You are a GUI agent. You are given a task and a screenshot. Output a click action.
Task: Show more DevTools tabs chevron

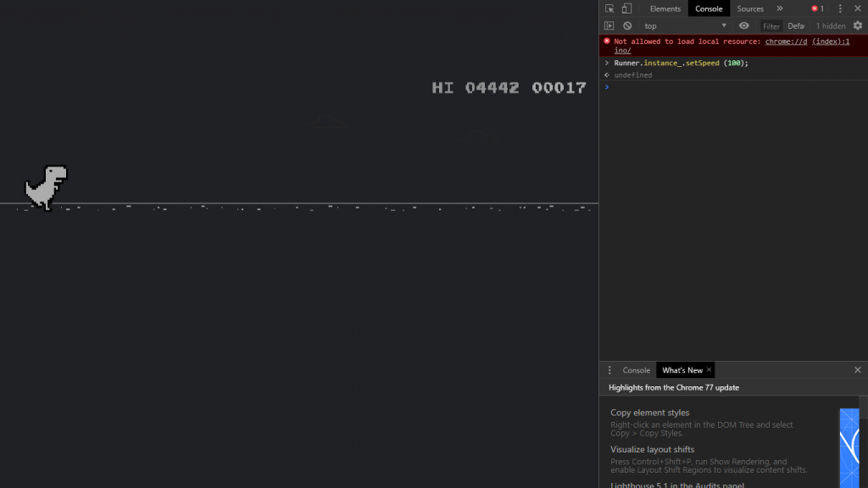coord(780,8)
